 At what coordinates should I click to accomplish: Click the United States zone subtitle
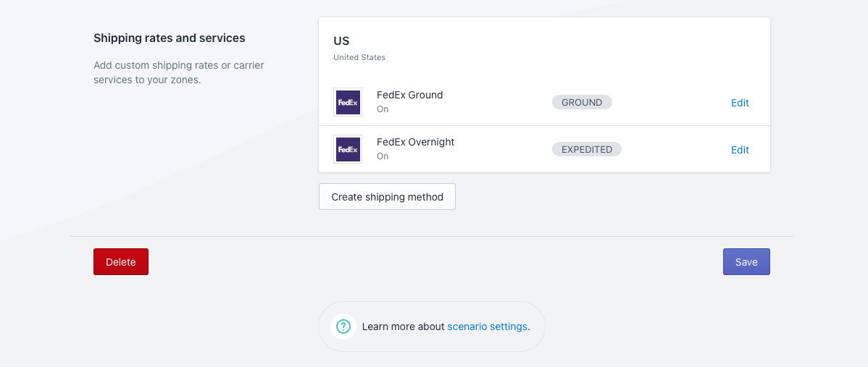click(359, 57)
